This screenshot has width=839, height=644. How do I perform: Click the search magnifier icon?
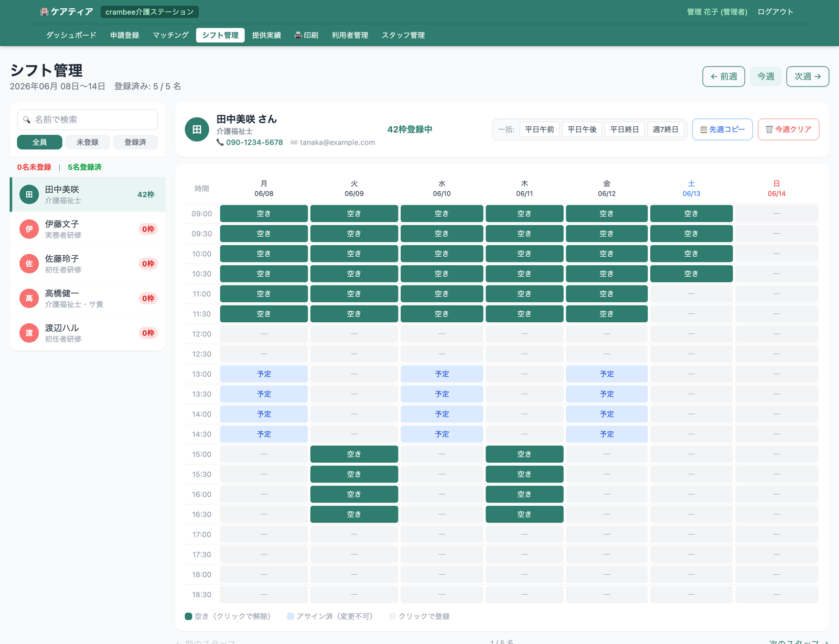(x=27, y=120)
